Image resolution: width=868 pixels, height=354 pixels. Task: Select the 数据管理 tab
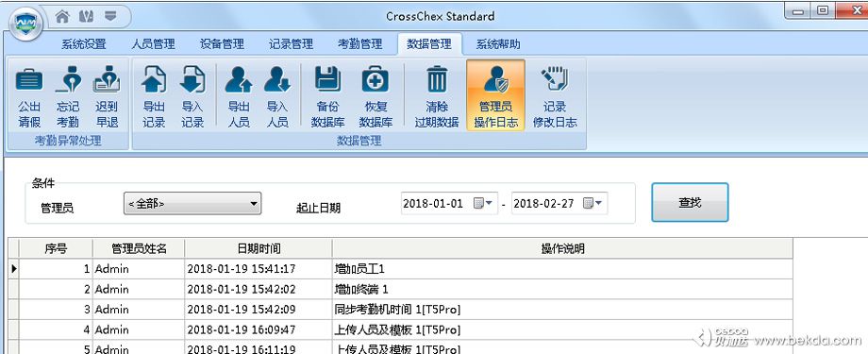[x=429, y=44]
